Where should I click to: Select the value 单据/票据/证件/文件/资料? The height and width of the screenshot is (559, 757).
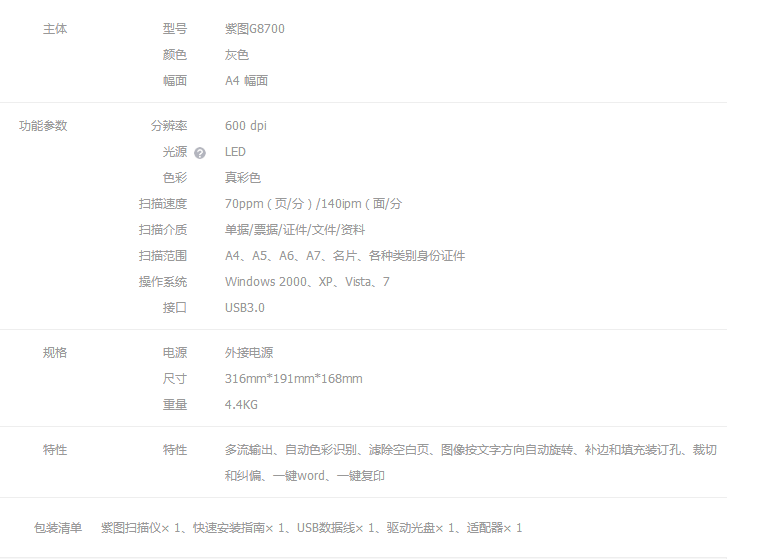tap(294, 230)
